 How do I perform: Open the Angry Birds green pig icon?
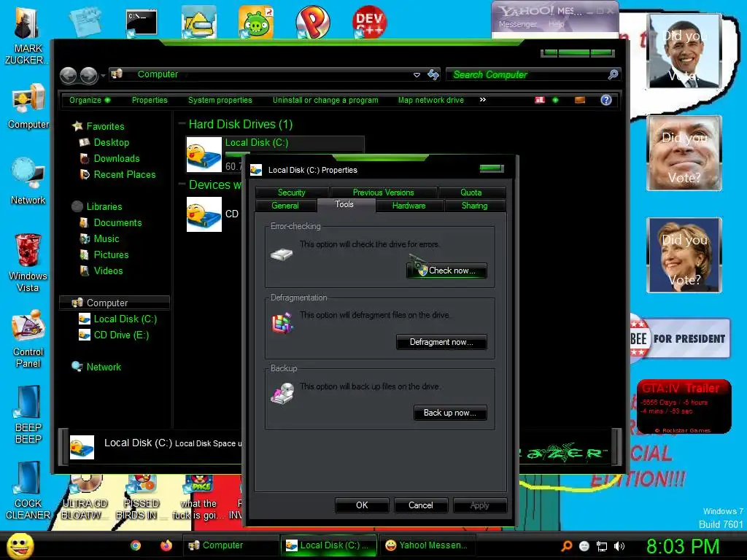tap(256, 22)
